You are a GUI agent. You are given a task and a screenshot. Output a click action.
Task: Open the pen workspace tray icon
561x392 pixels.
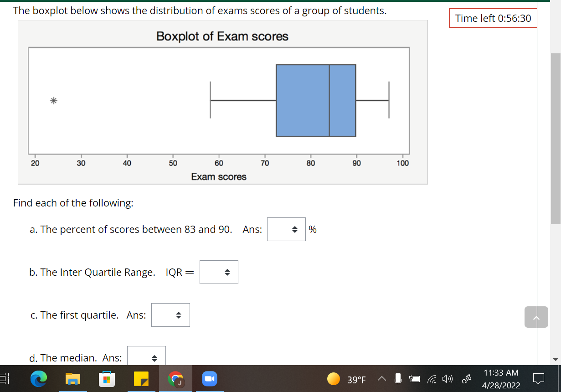pyautogui.click(x=467, y=379)
